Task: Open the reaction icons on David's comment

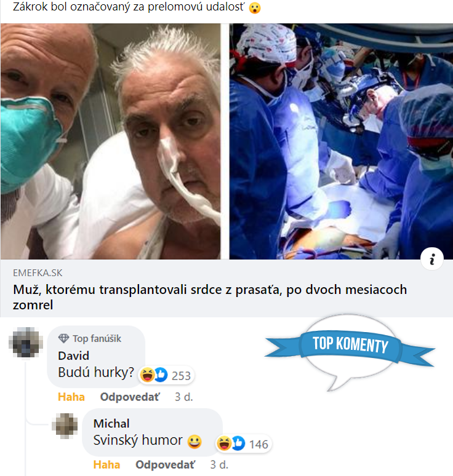Action: (153, 375)
